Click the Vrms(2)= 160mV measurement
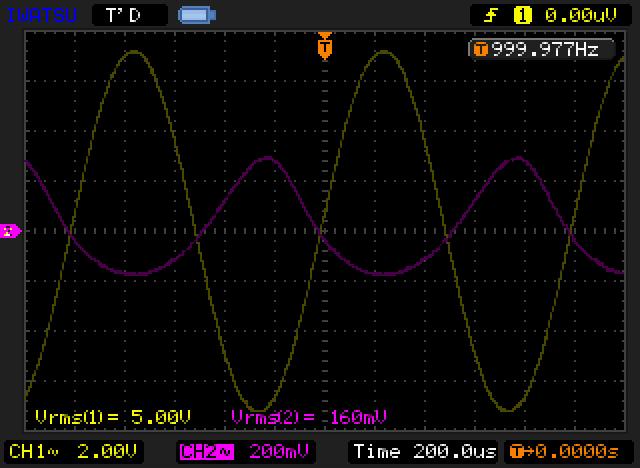The width and height of the screenshot is (640, 468). [309, 417]
